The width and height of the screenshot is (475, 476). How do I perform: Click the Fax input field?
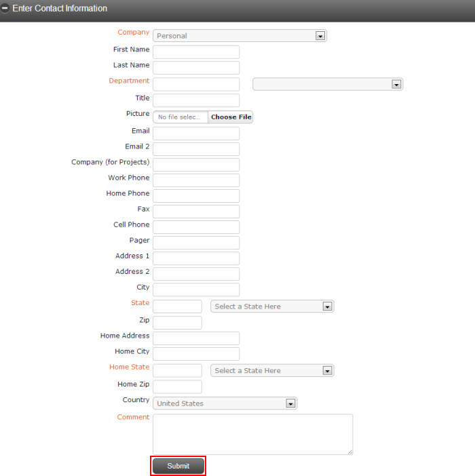pyautogui.click(x=196, y=212)
